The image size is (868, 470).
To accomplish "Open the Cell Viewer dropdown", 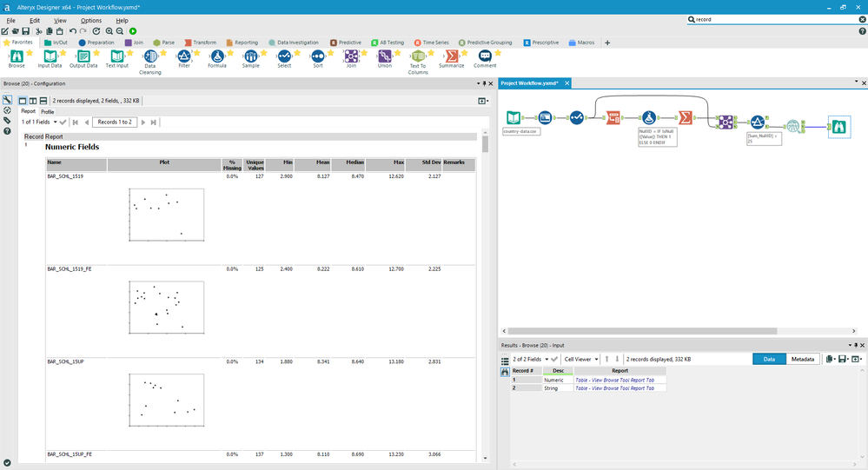I will 581,360.
